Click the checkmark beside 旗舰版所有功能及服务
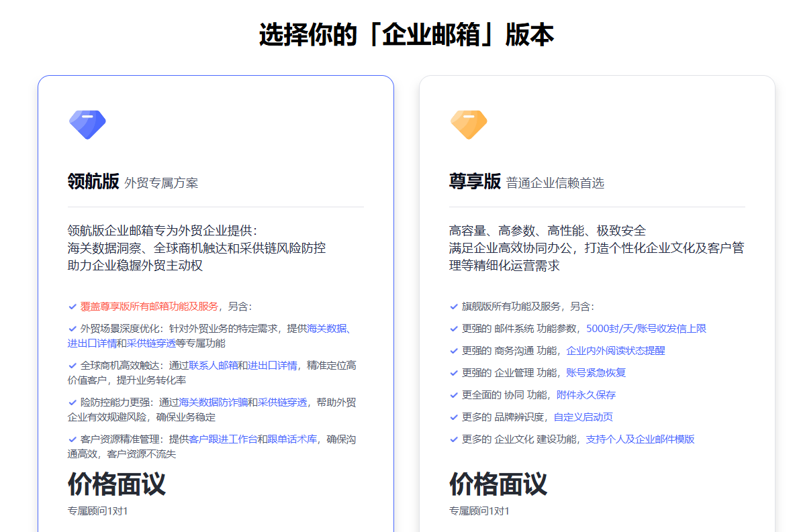The image size is (799, 532). pos(454,305)
